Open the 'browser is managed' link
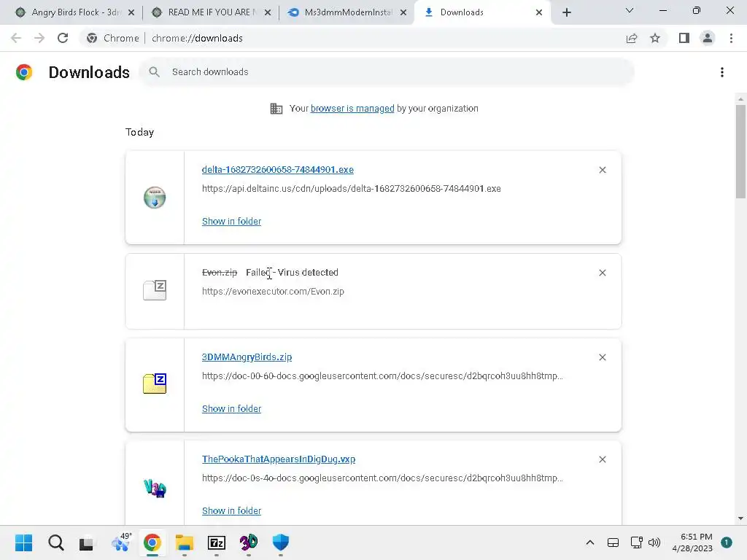Viewport: 747px width, 560px height. point(352,109)
